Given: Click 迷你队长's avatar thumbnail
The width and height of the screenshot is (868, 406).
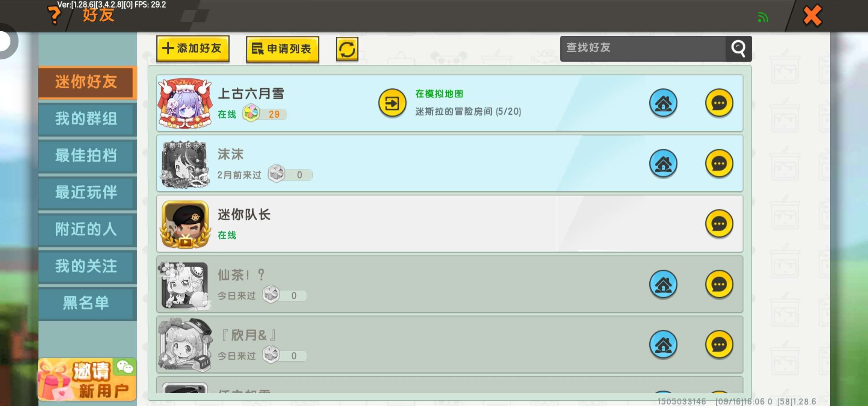Looking at the screenshot, I should click(185, 224).
